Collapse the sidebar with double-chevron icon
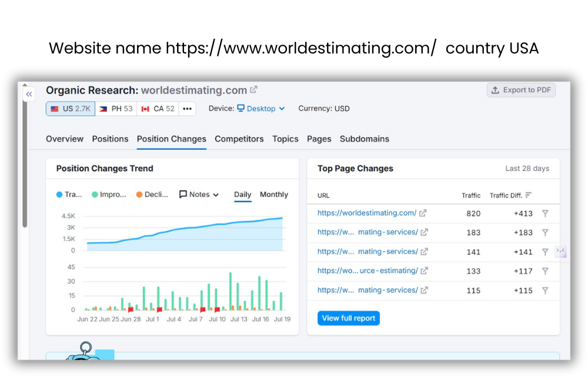Viewport: 588px width, 392px height. pos(29,94)
